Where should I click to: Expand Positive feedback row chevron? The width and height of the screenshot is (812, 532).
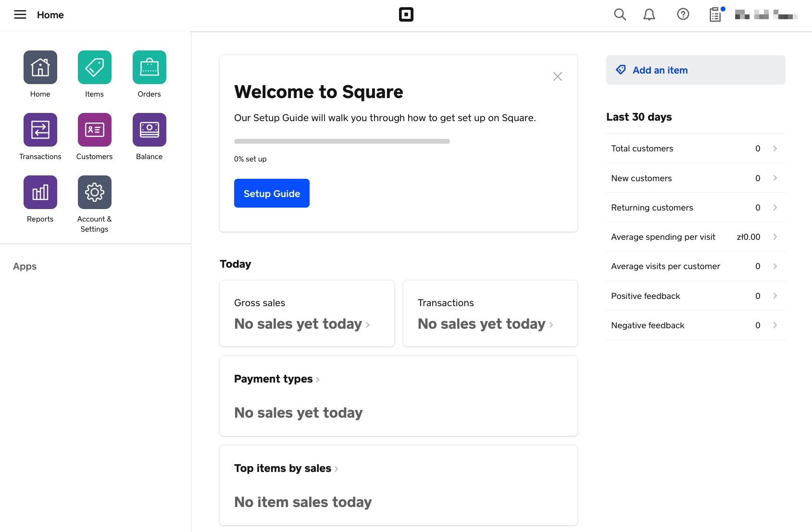coord(775,296)
